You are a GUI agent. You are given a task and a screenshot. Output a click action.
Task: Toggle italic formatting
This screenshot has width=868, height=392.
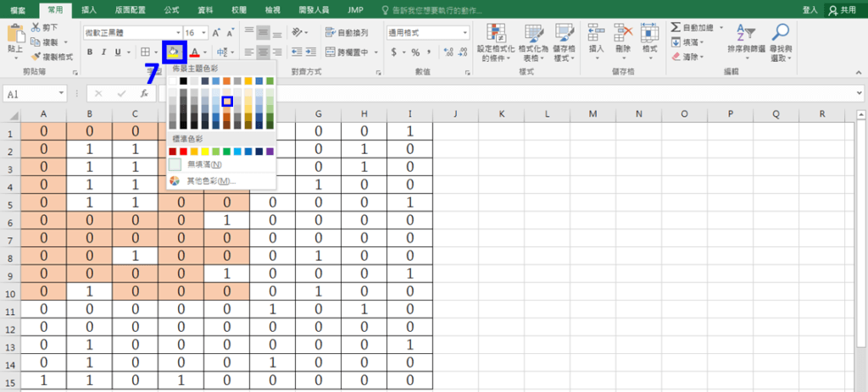[104, 52]
